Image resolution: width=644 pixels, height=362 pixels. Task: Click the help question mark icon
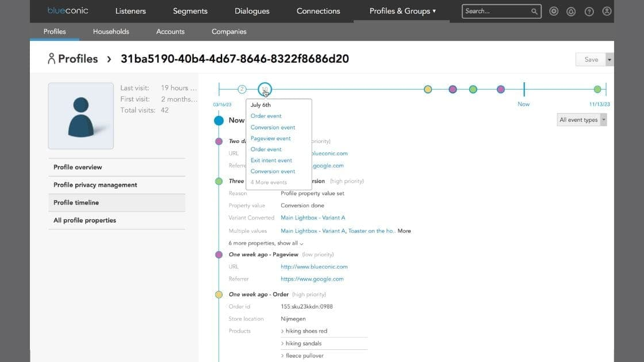[589, 11]
